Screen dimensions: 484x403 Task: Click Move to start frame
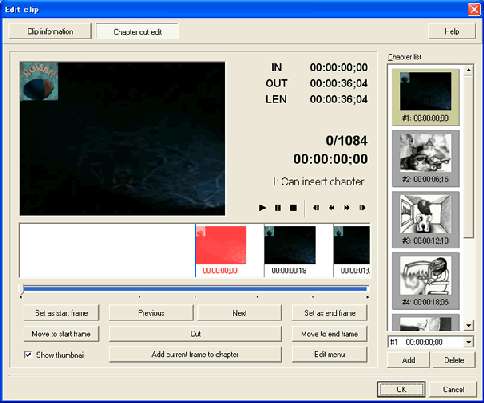[62, 334]
